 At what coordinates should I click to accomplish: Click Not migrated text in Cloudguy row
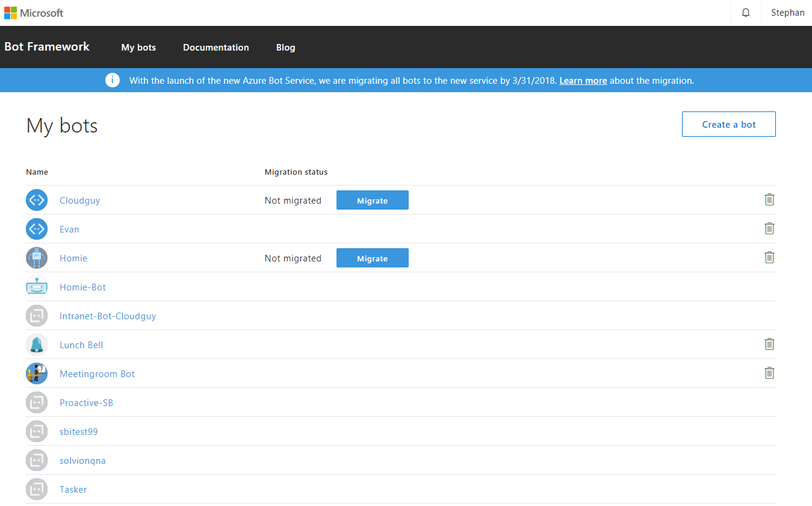point(293,201)
